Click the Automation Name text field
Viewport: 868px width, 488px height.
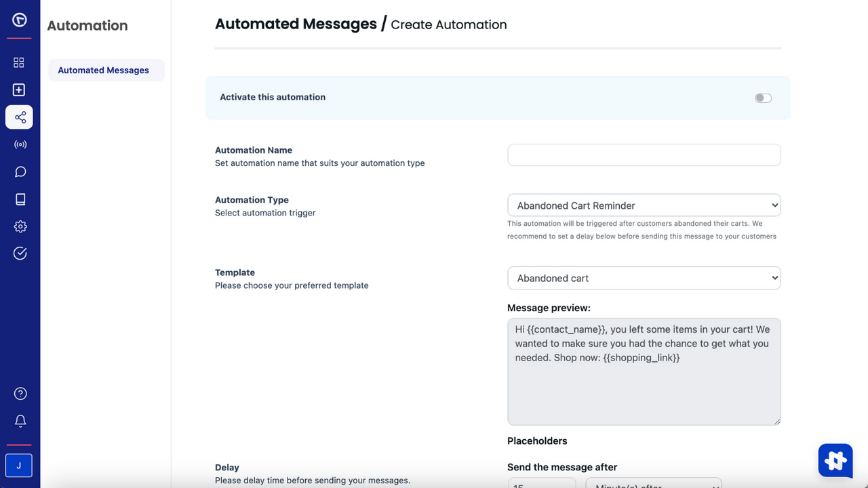(x=644, y=155)
